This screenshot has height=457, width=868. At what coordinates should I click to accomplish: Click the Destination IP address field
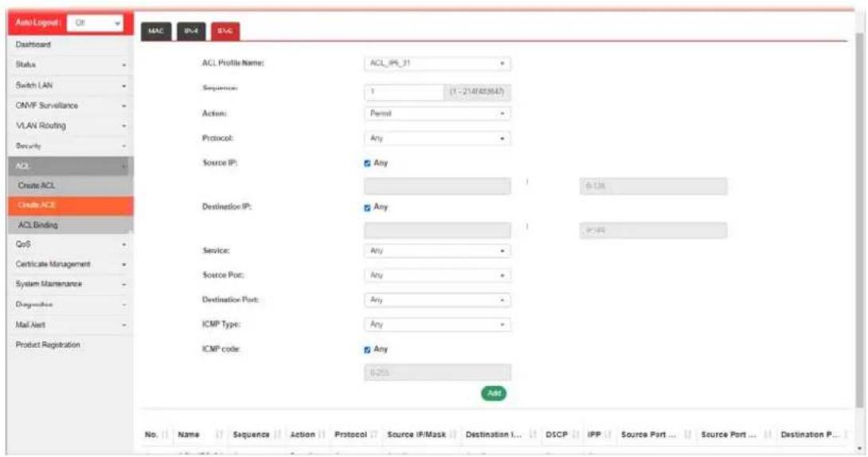(437, 230)
